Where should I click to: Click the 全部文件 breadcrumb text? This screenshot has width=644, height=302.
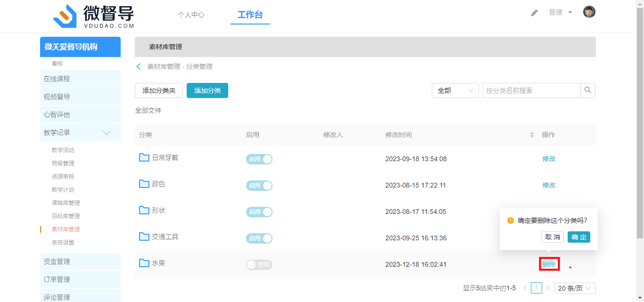point(149,110)
